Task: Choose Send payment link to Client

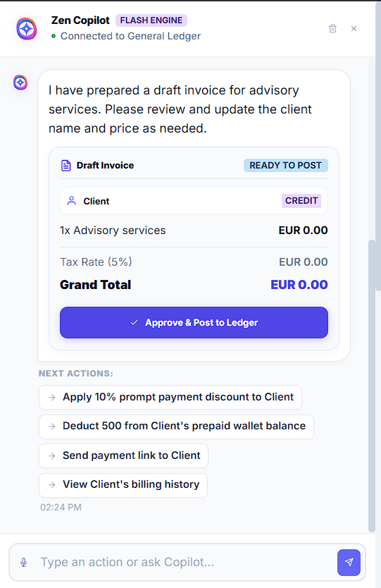Action: [124, 455]
